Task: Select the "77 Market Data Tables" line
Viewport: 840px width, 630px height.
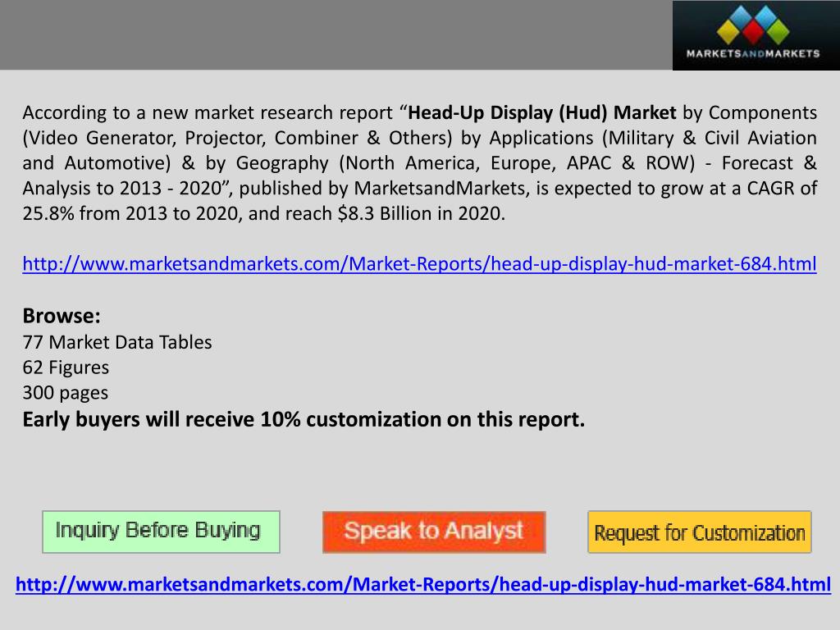Action: point(117,342)
